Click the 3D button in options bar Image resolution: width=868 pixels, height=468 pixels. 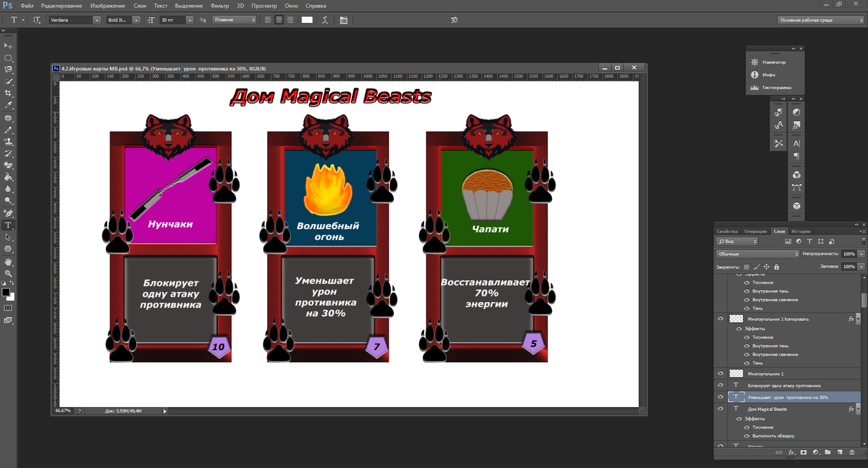(454, 20)
